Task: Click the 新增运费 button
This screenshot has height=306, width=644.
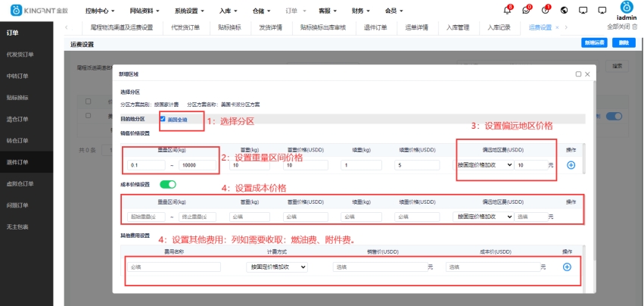Action: (593, 44)
